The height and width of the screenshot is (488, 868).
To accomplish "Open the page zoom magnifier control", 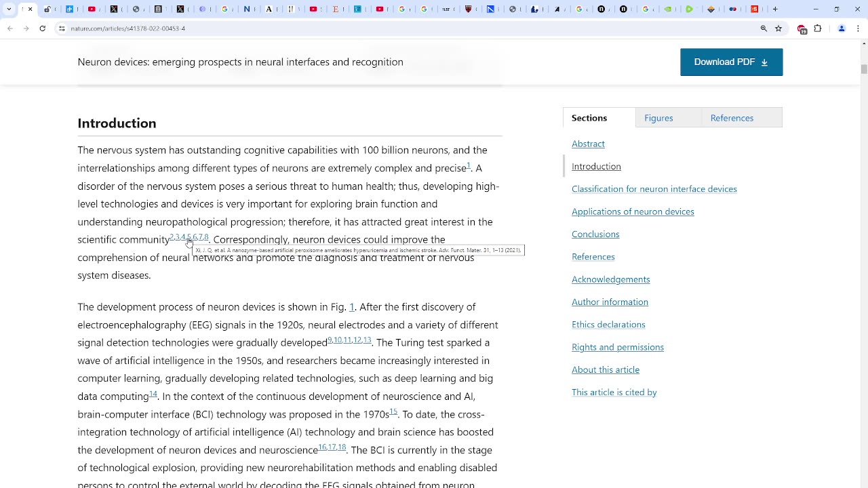I will point(764,28).
